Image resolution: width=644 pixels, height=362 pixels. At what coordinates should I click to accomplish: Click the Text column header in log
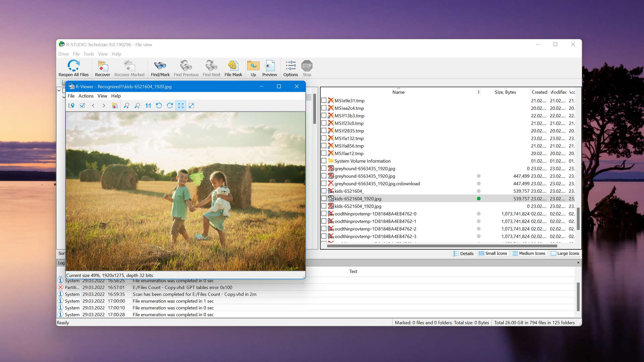(x=353, y=271)
